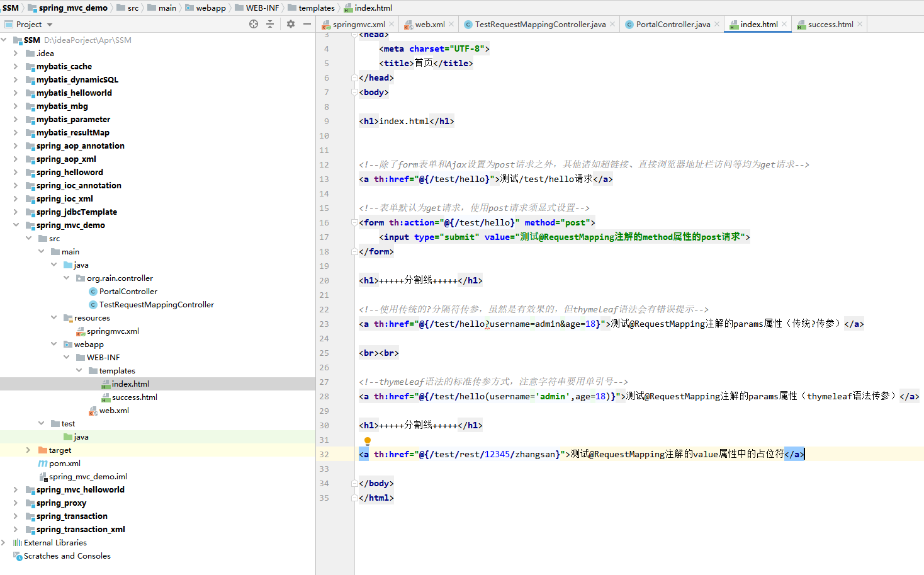Open the Project panel settings gear
This screenshot has width=924, height=575.
290,24
